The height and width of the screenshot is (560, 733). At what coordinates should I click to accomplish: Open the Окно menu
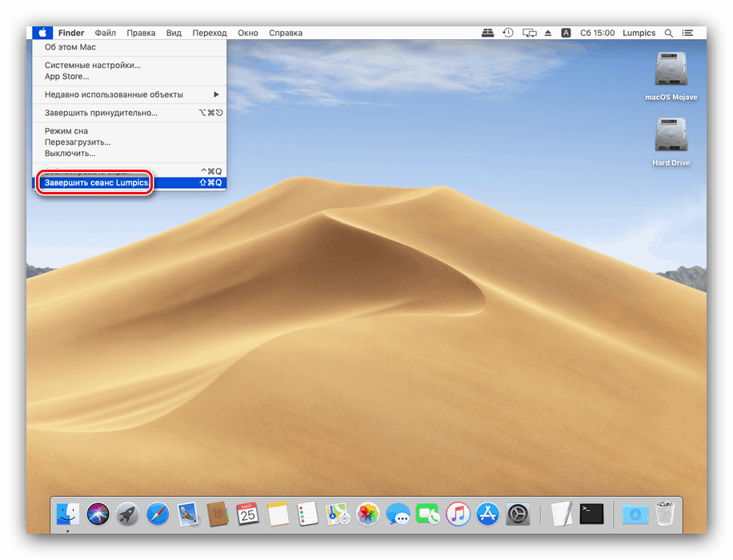248,33
